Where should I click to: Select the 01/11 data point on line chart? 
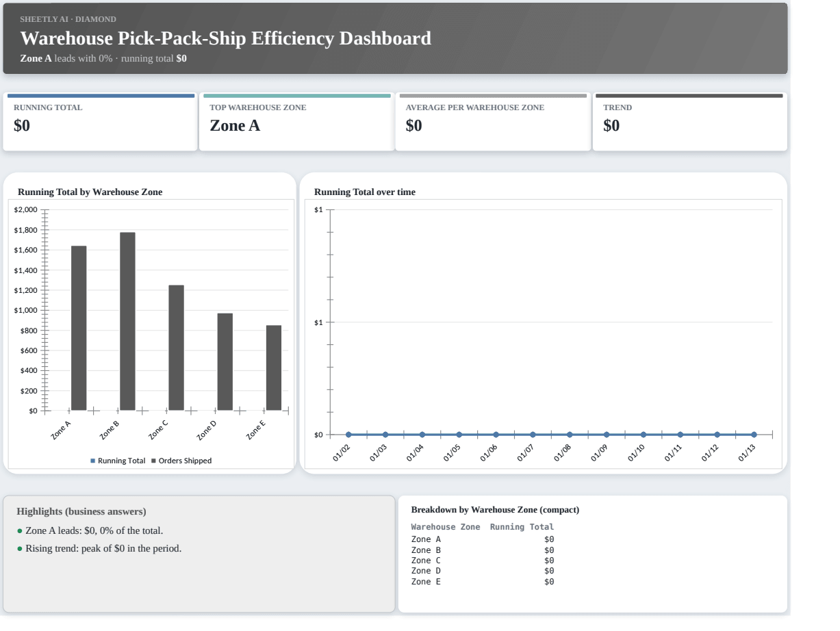[680, 435]
